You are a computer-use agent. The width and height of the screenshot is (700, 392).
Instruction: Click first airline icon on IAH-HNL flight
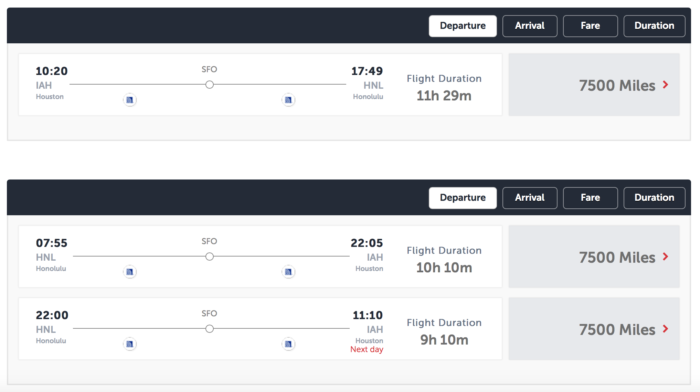[x=129, y=100]
